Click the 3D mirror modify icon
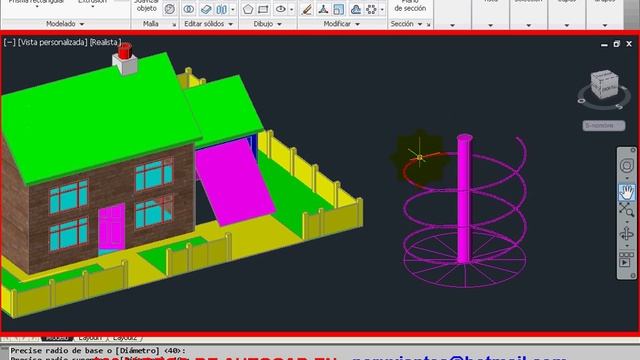This screenshot has width=640, height=360. 356,9
